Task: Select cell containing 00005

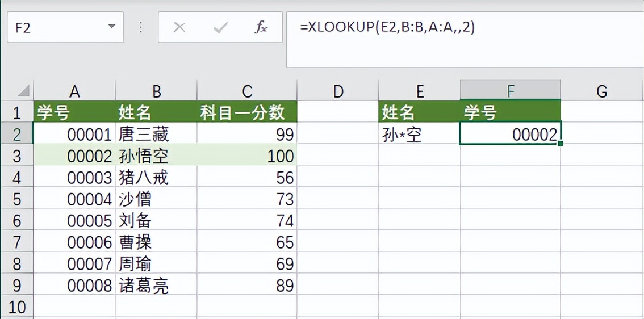Action: tap(74, 219)
